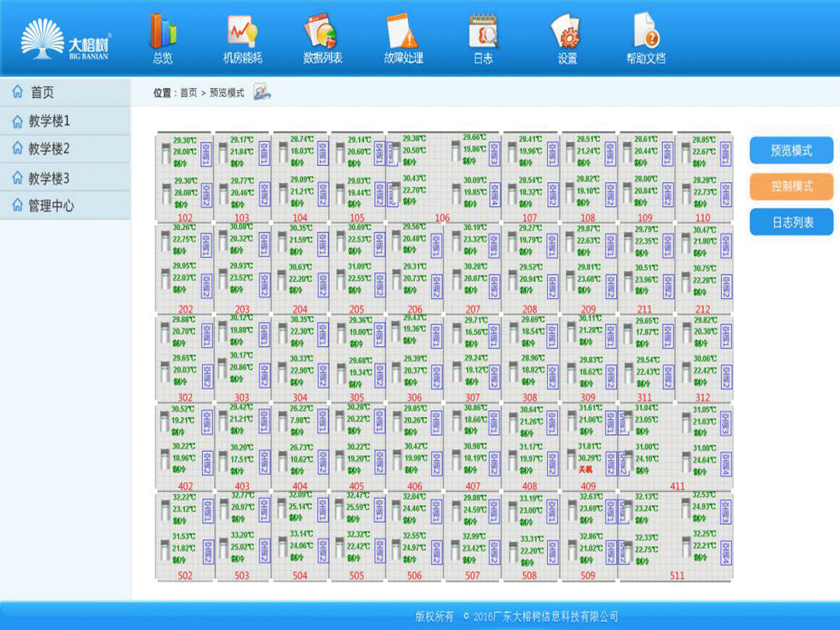Click the 空调1 label in room 102

(x=206, y=155)
